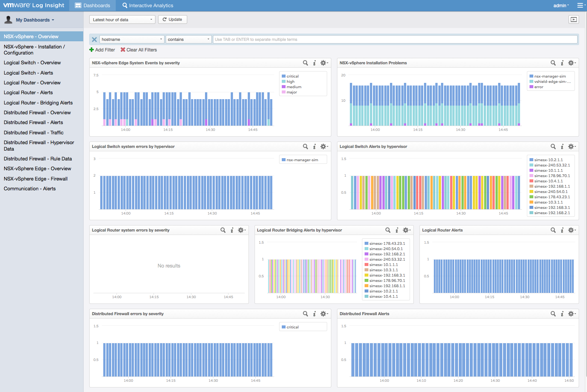
Task: Switch to the Interactive Analytics tab
Action: coord(148,5)
